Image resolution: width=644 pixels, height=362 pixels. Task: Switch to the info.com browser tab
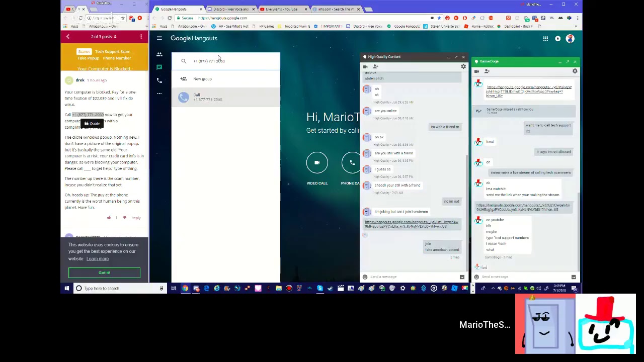[x=336, y=9]
